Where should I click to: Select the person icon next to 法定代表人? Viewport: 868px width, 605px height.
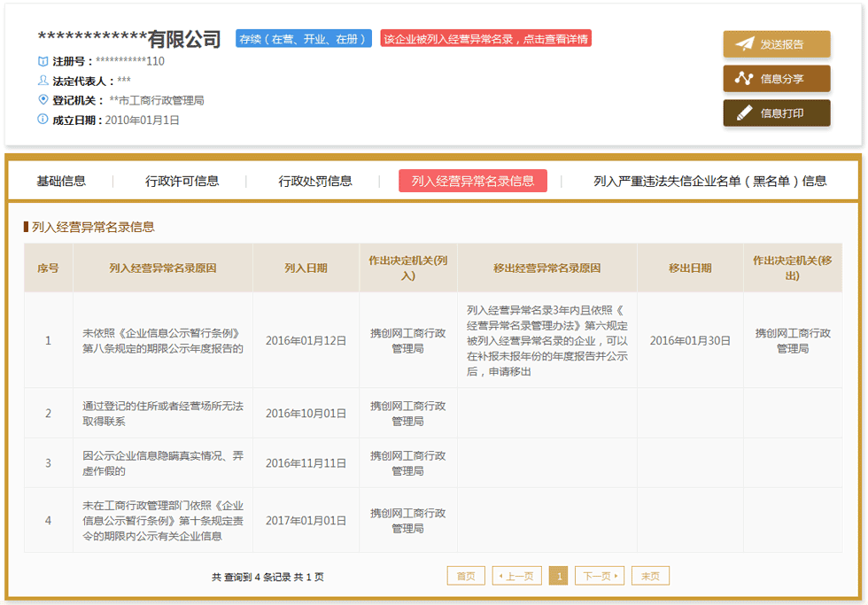(x=35, y=81)
